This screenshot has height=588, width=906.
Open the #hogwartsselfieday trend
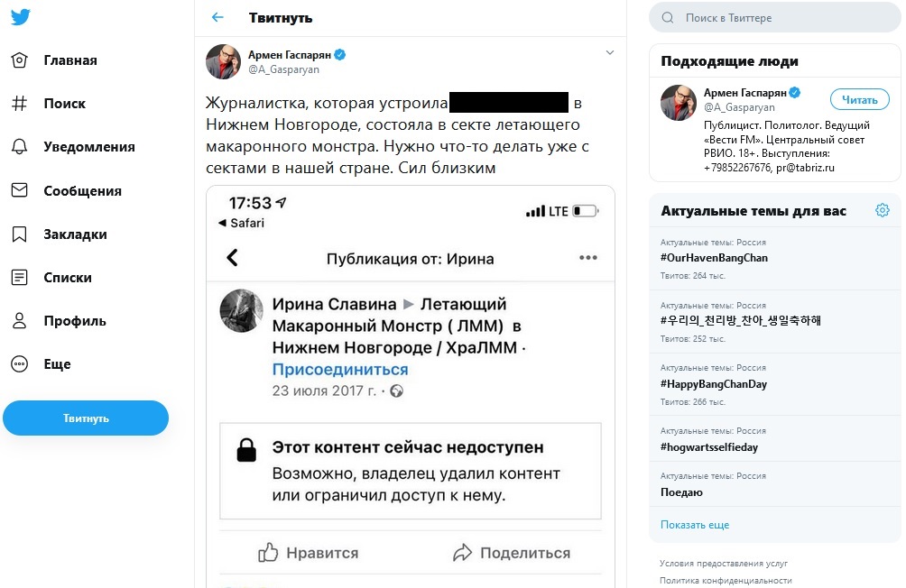click(x=708, y=446)
